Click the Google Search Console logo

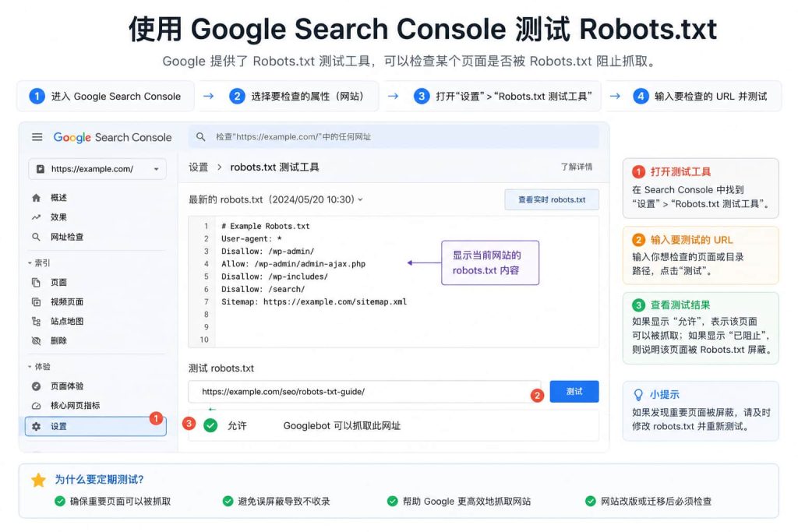pos(112,137)
